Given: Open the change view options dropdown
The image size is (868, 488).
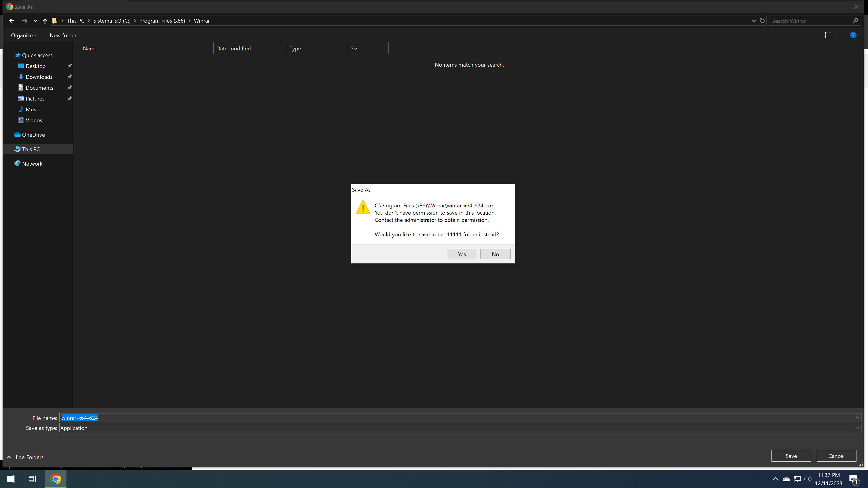Looking at the screenshot, I should (836, 35).
